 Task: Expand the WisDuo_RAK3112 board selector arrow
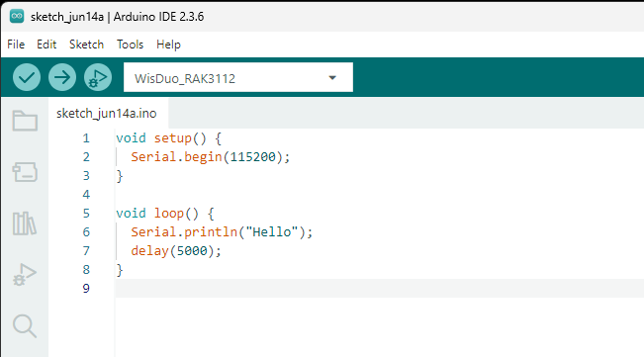[x=332, y=77]
